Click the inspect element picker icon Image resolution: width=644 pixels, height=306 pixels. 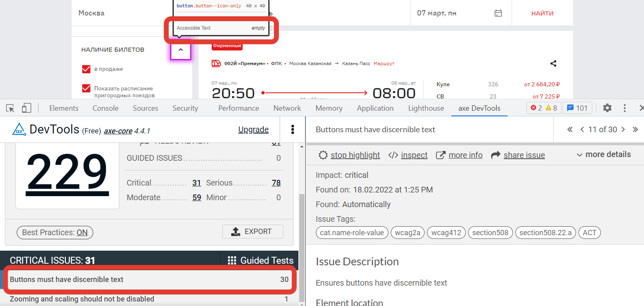click(10, 108)
